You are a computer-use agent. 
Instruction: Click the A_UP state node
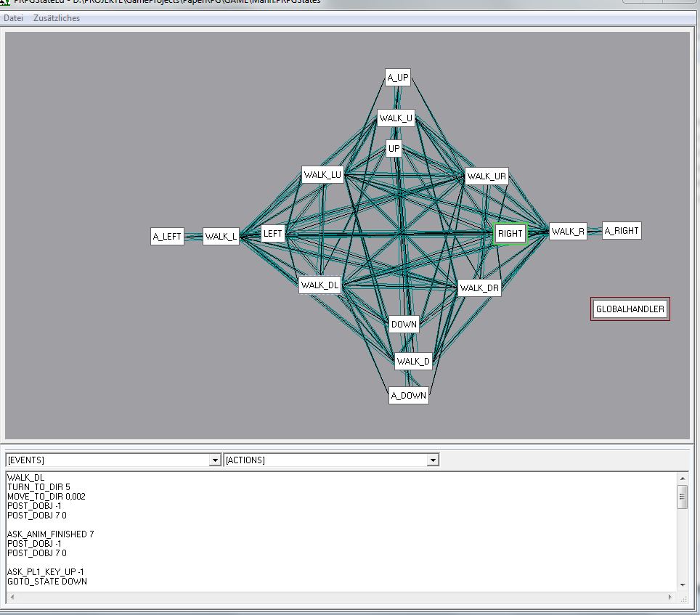click(x=397, y=78)
